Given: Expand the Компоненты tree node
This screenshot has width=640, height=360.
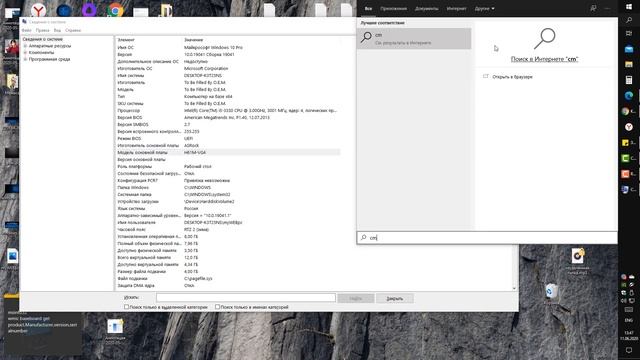Looking at the screenshot, I should click(25, 53).
